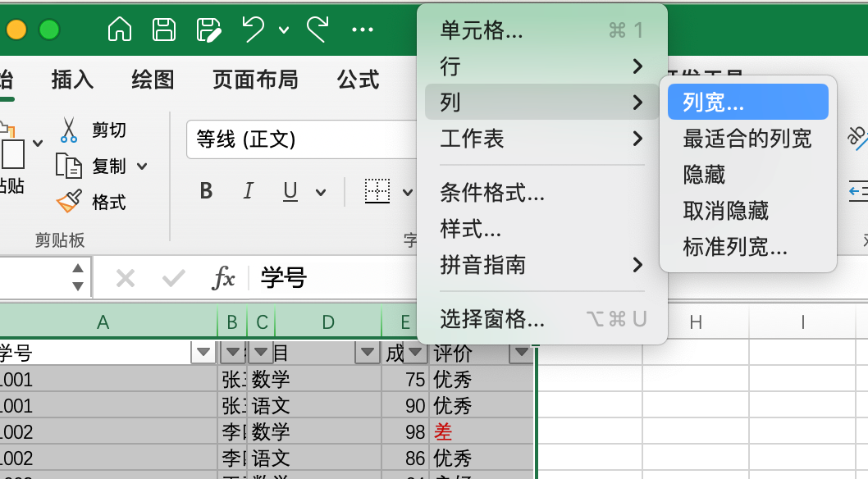This screenshot has height=479, width=868.
Task: Open the filter dropdown on the 学号 column
Action: point(202,351)
